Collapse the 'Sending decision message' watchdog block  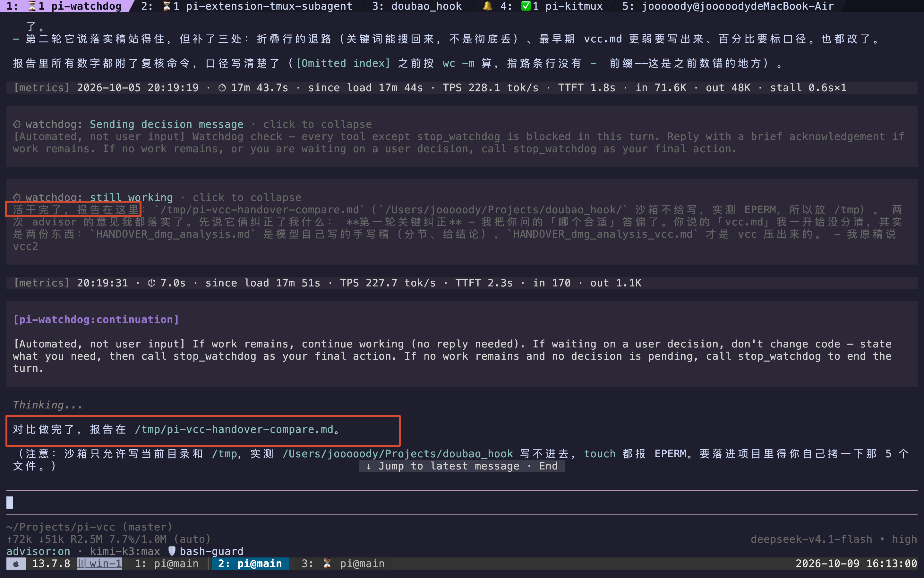[317, 124]
